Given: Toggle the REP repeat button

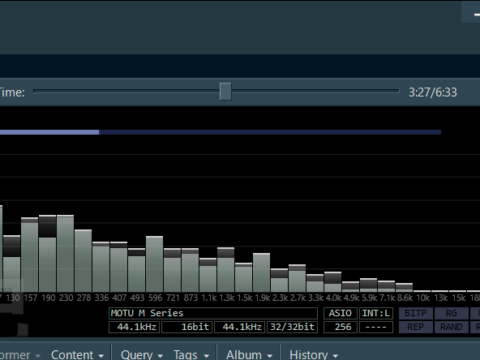Looking at the screenshot, I should point(416,327).
